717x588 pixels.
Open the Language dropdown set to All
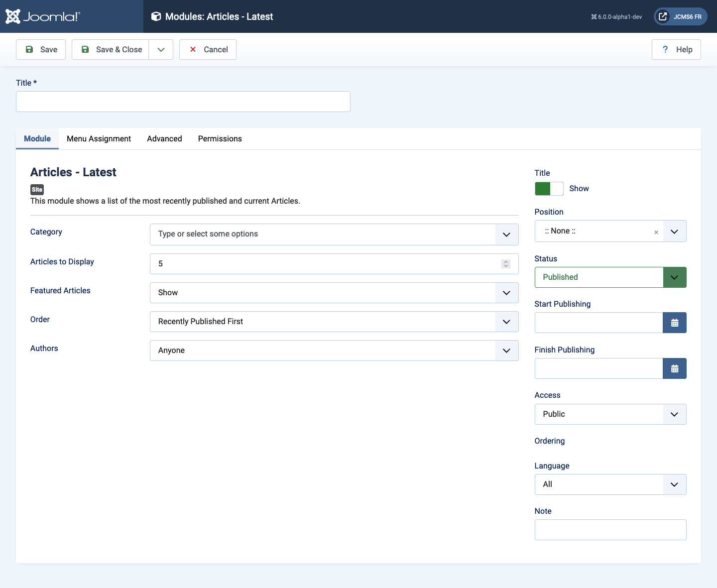click(610, 484)
